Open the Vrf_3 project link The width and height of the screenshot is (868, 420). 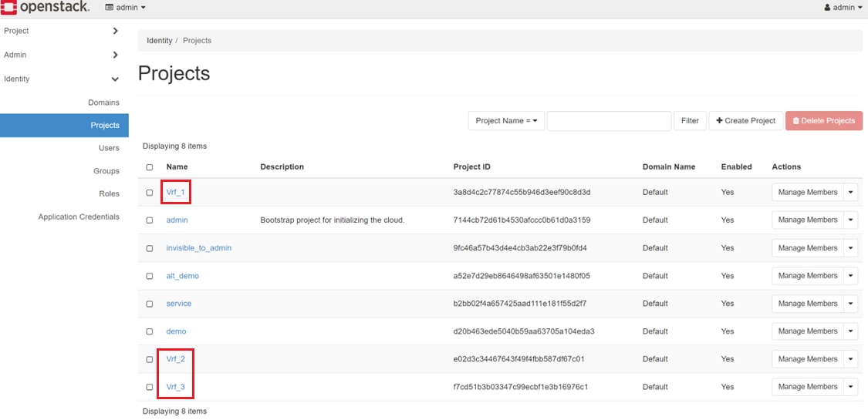pyautogui.click(x=175, y=387)
